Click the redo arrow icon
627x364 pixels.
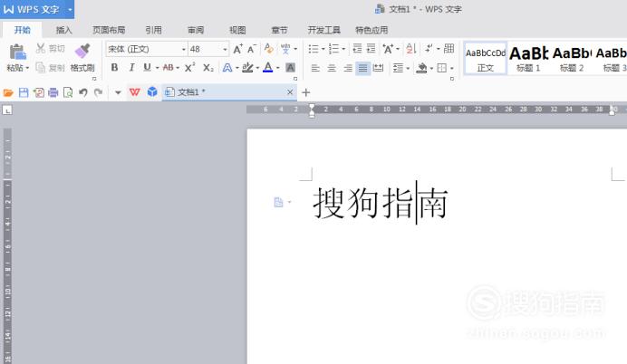coord(99,92)
